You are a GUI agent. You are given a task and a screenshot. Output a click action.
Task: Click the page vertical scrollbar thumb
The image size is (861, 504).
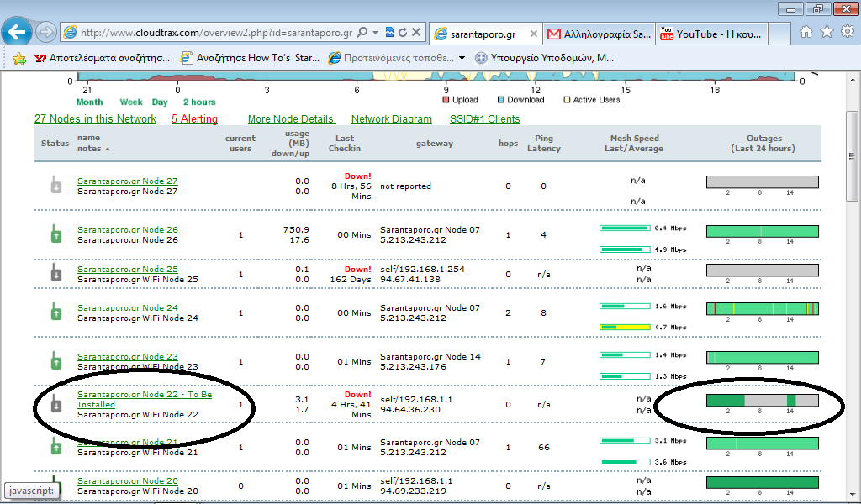pos(852,156)
